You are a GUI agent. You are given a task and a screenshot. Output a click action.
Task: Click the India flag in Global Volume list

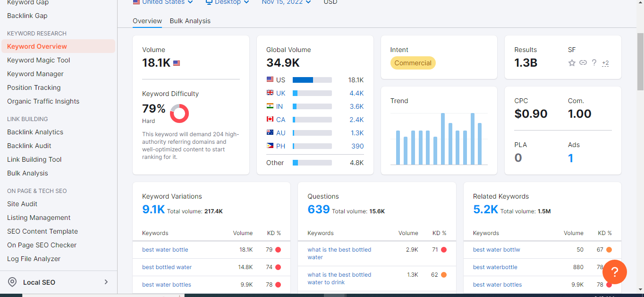(270, 106)
